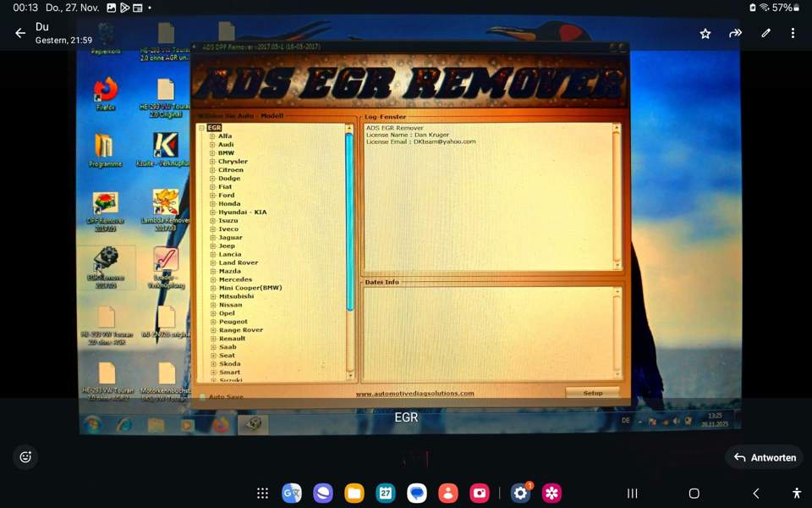The height and width of the screenshot is (508, 812).
Task: Tap the Home navigation button
Action: (x=694, y=493)
